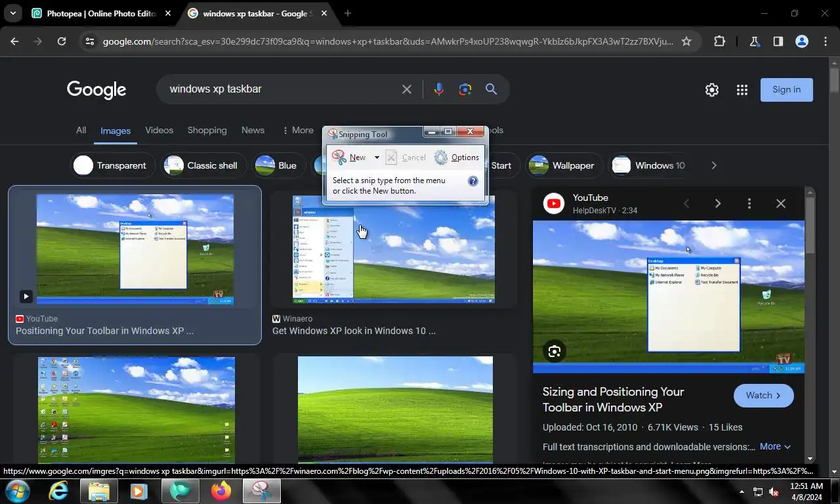
Task: Select the Videos search tab
Action: 159,130
